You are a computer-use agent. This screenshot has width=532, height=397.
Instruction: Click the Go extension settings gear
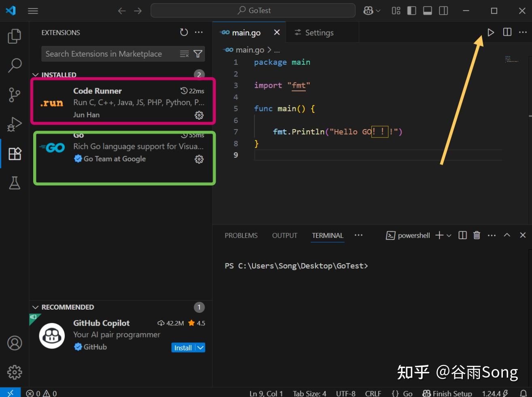click(x=199, y=159)
